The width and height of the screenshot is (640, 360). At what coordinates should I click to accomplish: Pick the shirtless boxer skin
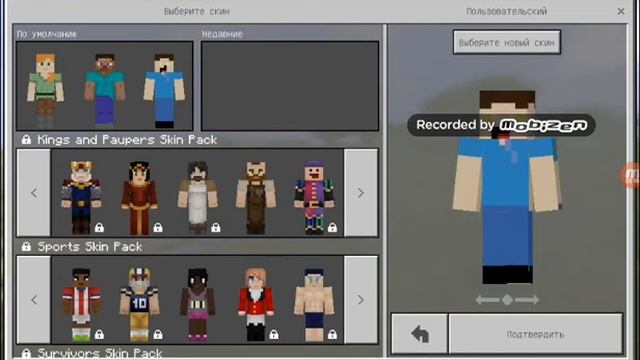pyautogui.click(x=314, y=304)
